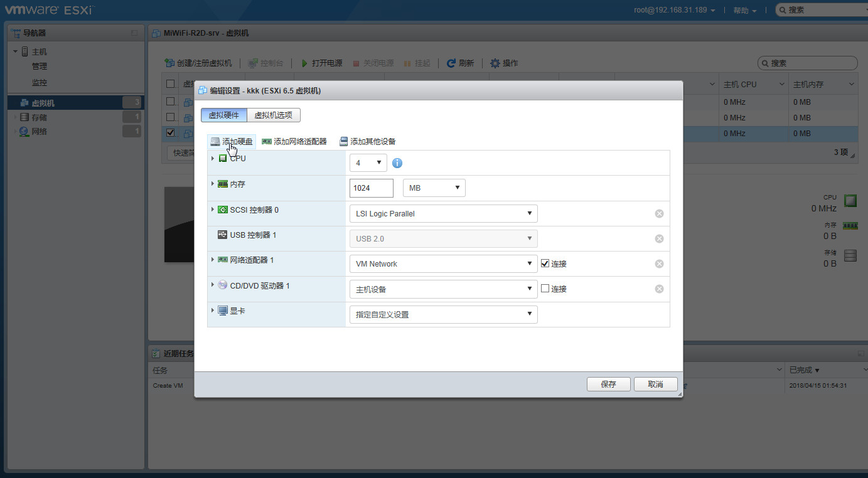The width and height of the screenshot is (868, 478).
Task: Toggle the select-all checkbox in VM table header
Action: 170,84
